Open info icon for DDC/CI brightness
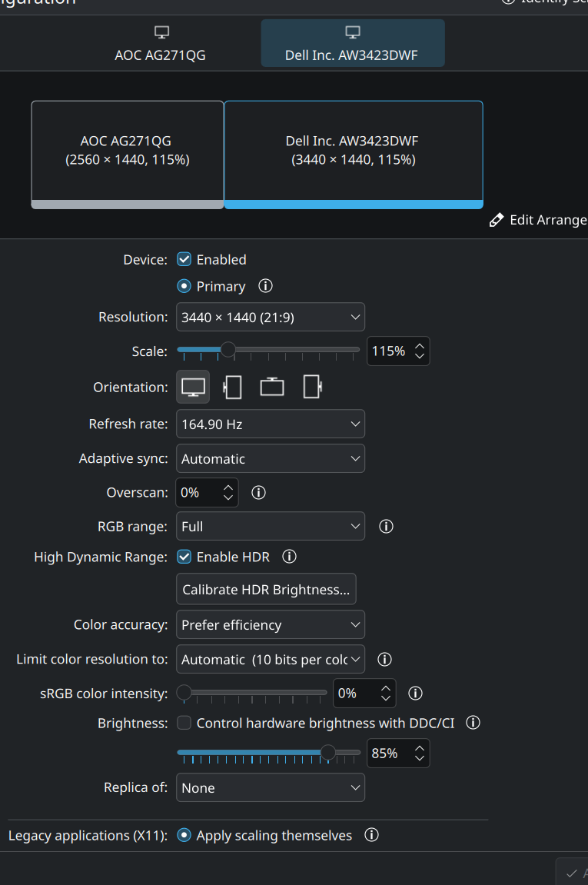Viewport: 588px width, 885px height. click(473, 723)
